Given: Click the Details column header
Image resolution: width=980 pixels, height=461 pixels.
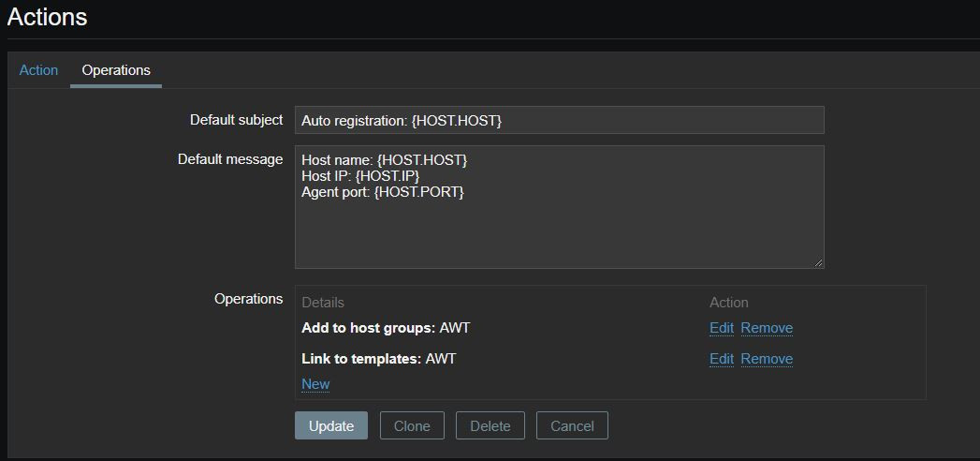Looking at the screenshot, I should [323, 303].
